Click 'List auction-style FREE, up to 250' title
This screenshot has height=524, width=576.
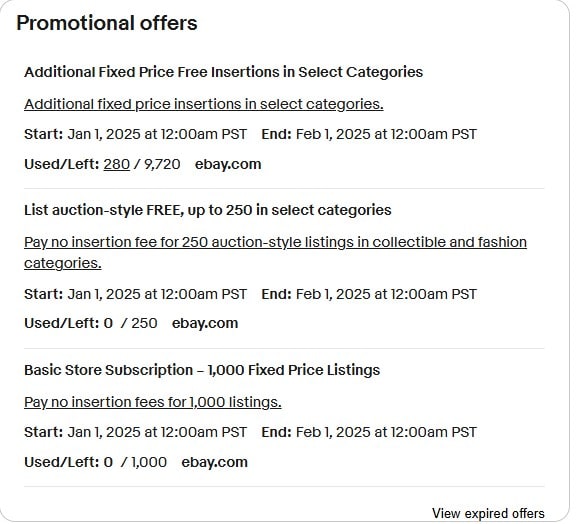[x=208, y=210]
